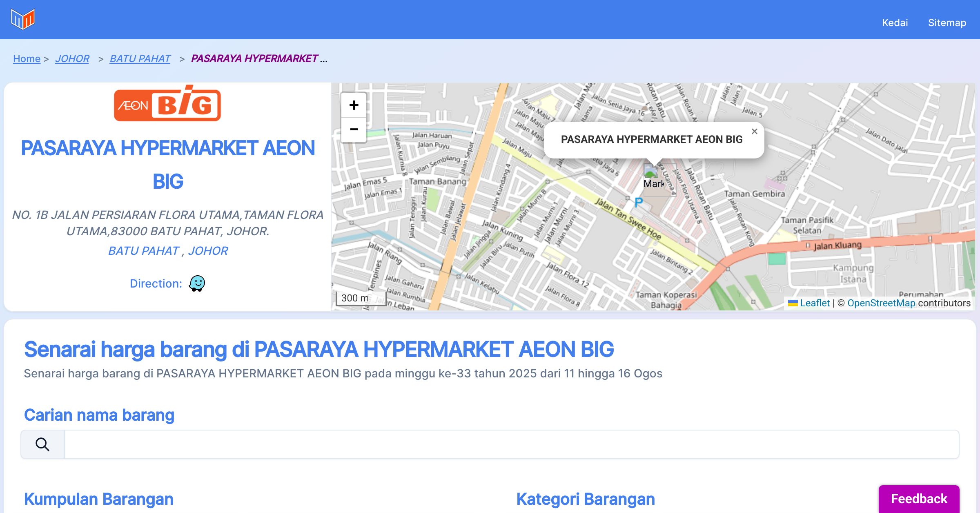
Task: Go to Home breadcrumb link
Action: pyautogui.click(x=27, y=59)
